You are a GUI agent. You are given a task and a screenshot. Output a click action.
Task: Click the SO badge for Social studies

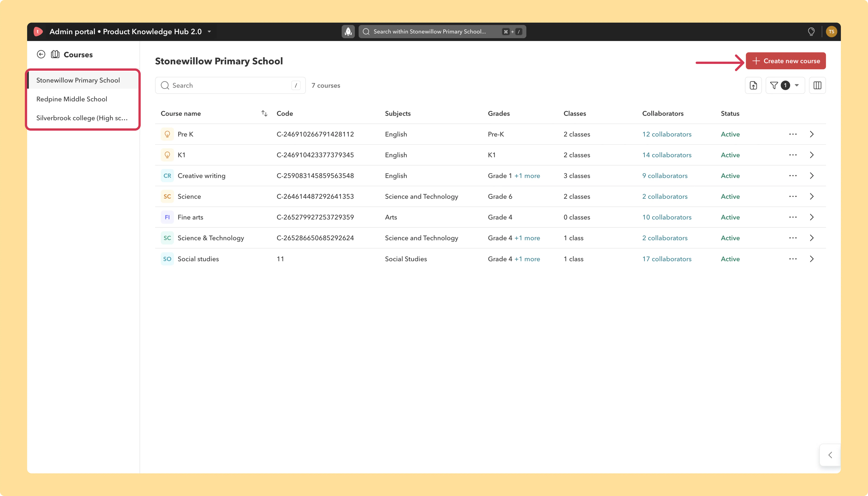click(x=167, y=259)
